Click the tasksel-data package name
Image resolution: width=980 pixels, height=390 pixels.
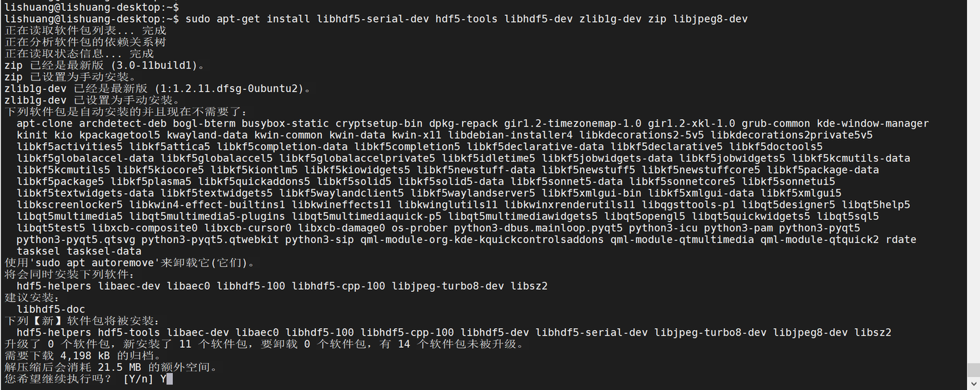click(104, 251)
